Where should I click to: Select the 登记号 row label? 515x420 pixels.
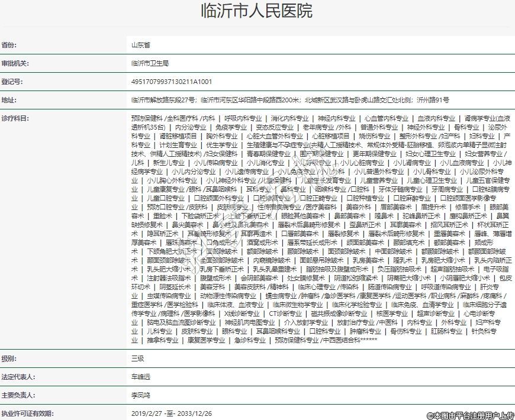coord(12,81)
